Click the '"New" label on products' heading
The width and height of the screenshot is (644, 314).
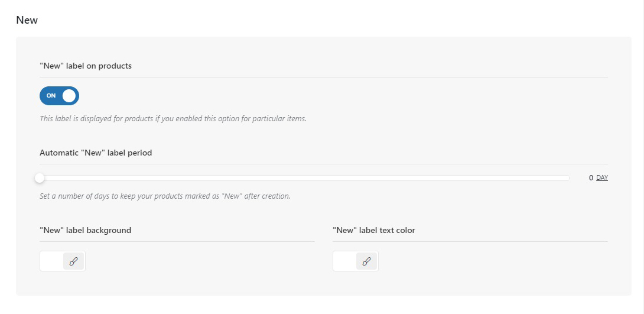click(x=86, y=66)
